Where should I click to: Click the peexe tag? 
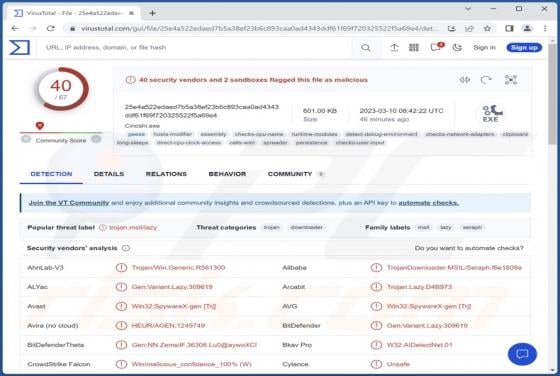coord(136,134)
